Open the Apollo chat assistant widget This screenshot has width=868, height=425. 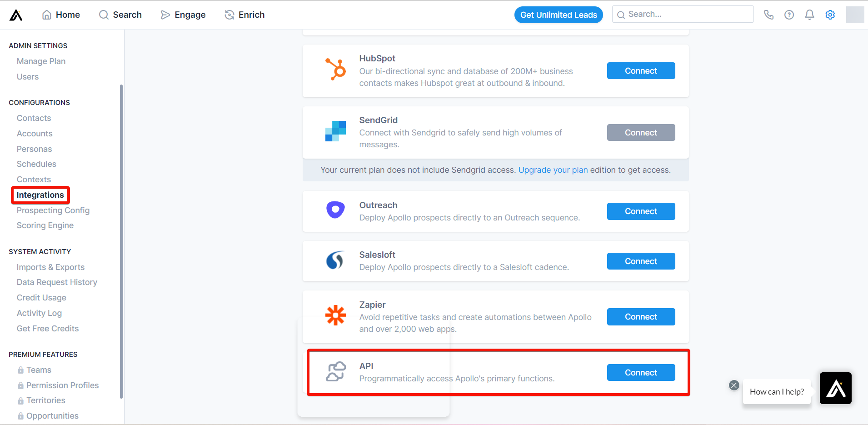835,388
